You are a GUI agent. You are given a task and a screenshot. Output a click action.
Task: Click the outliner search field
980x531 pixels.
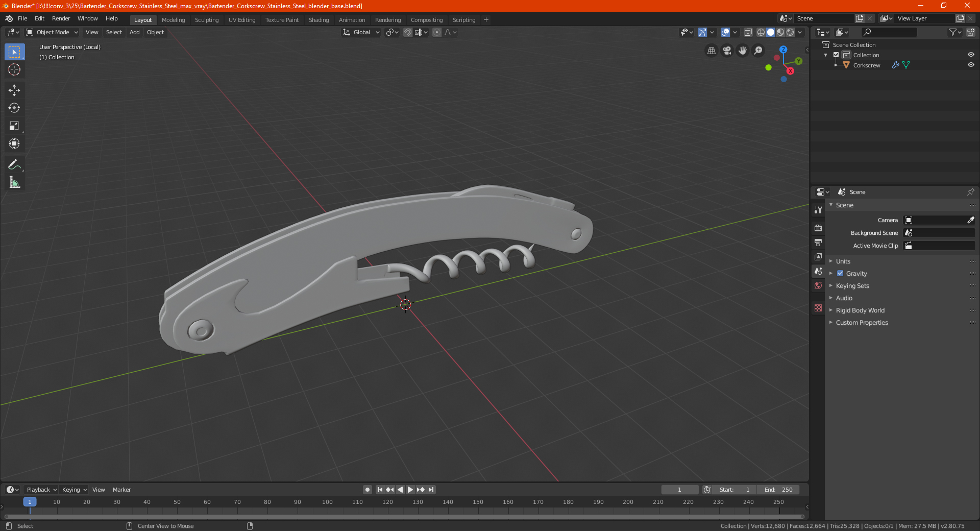(x=889, y=32)
